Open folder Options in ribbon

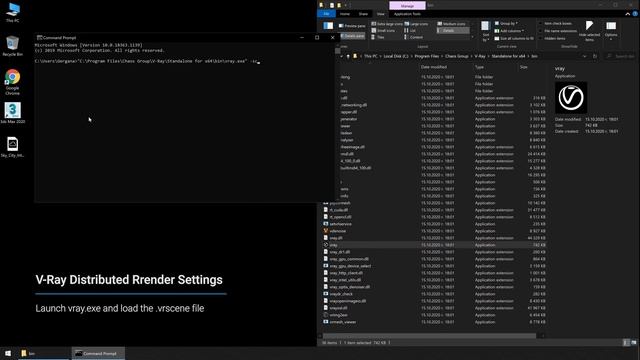(611, 31)
